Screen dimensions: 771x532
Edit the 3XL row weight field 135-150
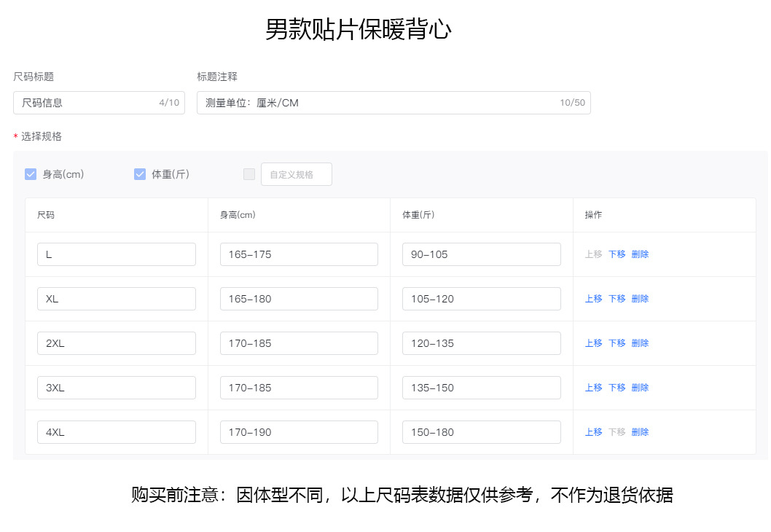[x=481, y=387]
